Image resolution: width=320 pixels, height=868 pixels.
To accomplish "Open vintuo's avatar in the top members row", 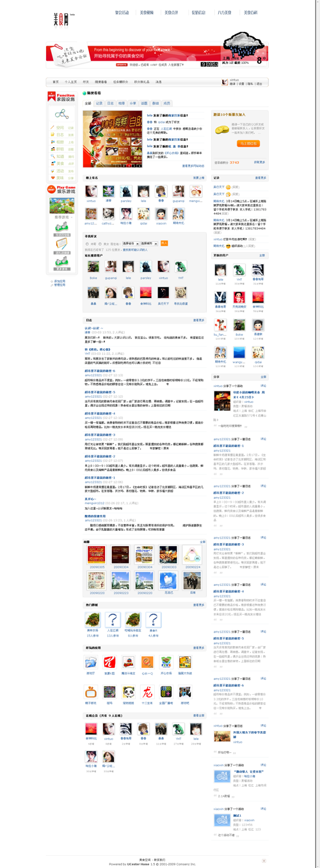I will (91, 192).
